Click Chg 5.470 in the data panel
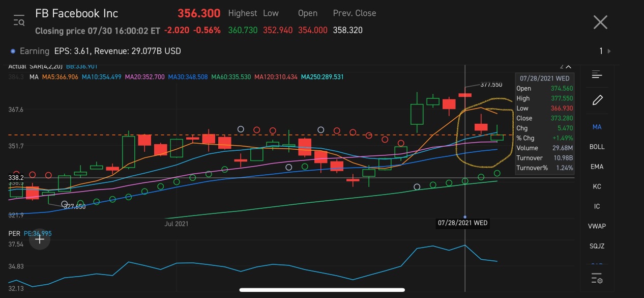Screen dimensions: 644x298 click(544, 128)
